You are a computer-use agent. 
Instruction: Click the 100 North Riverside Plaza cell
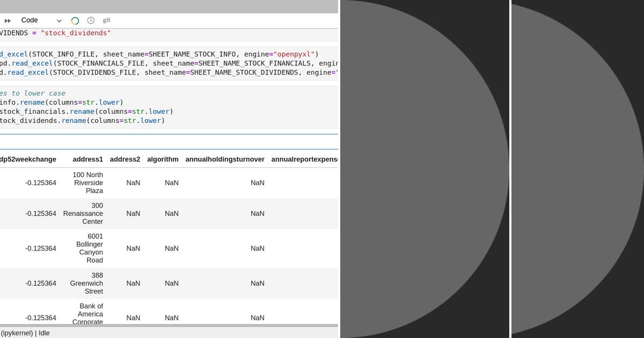87,182
